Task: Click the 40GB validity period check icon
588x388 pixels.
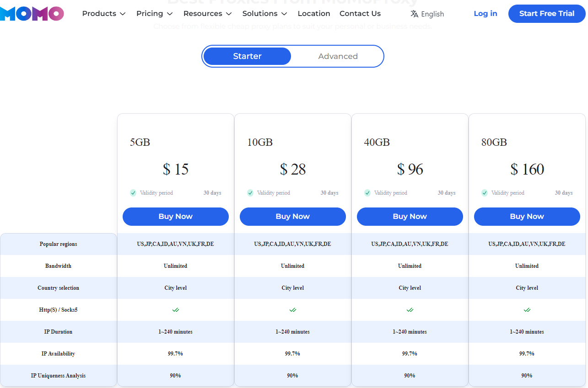Action: click(x=367, y=193)
